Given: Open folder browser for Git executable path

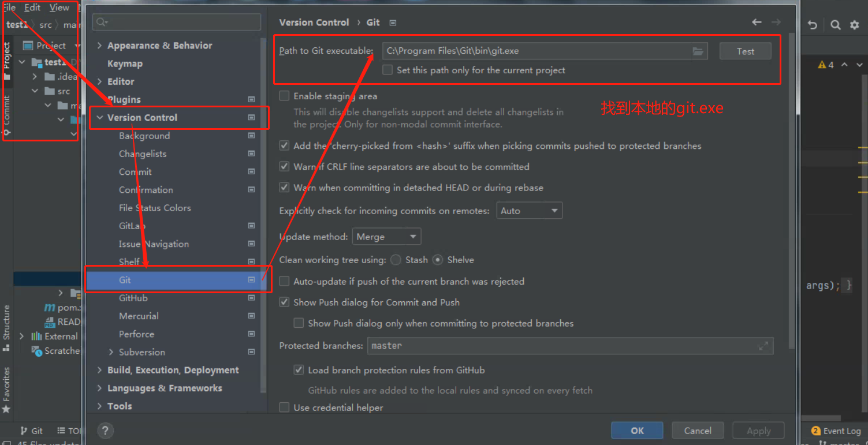Looking at the screenshot, I should coord(698,51).
